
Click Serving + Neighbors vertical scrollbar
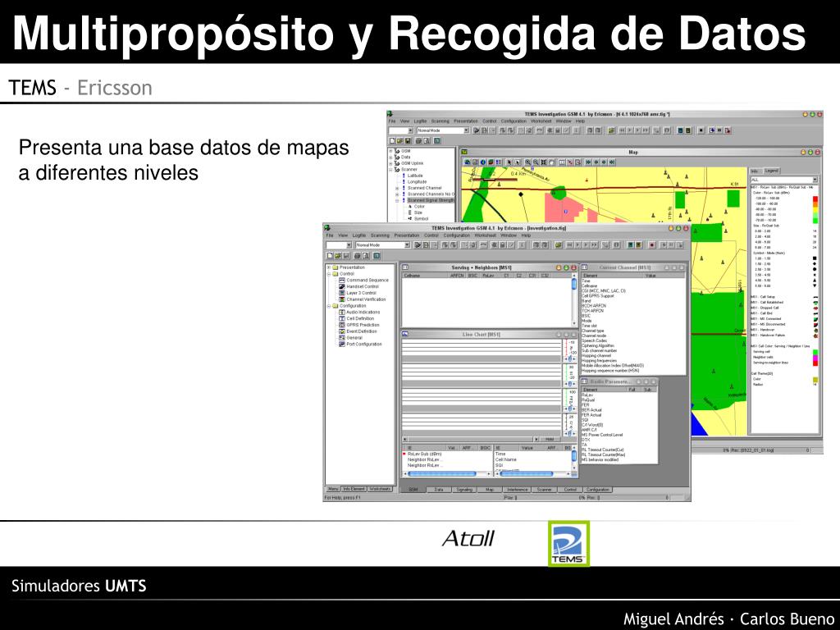pos(574,299)
